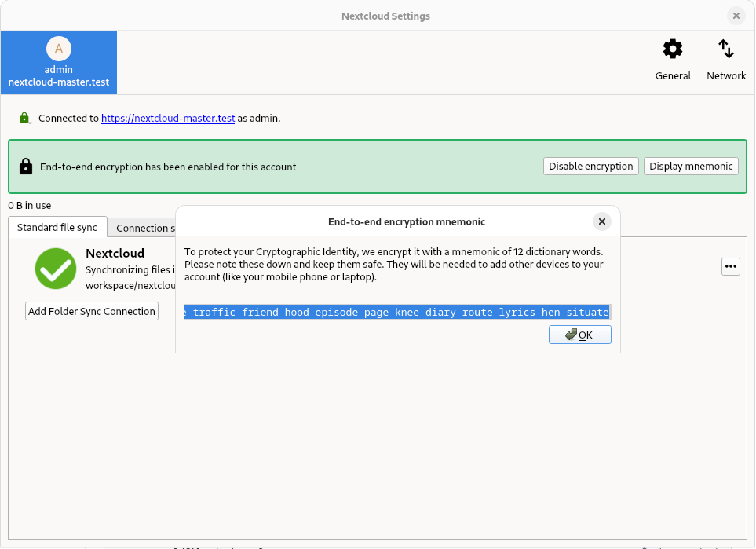Click the black lock icon in the encryption banner
The image size is (756, 549).
[x=26, y=167]
